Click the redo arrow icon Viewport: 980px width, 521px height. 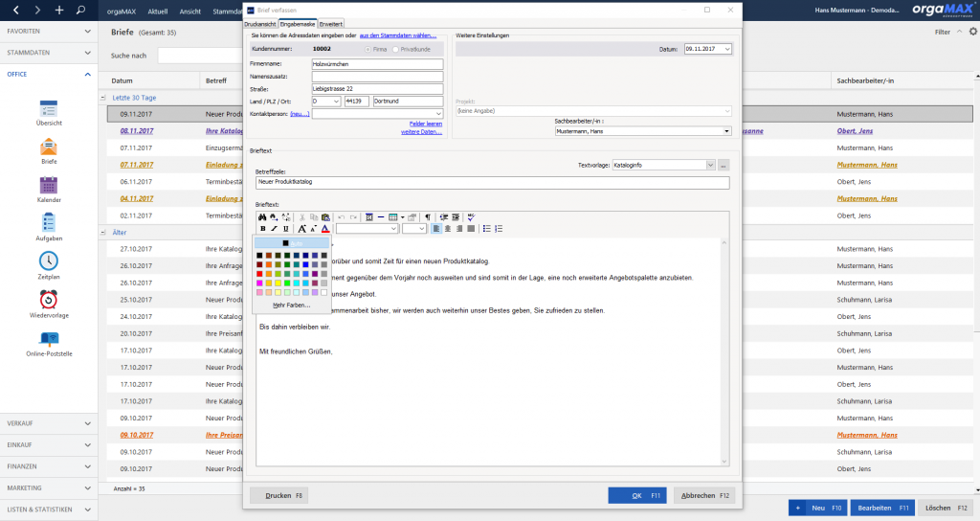(353, 217)
